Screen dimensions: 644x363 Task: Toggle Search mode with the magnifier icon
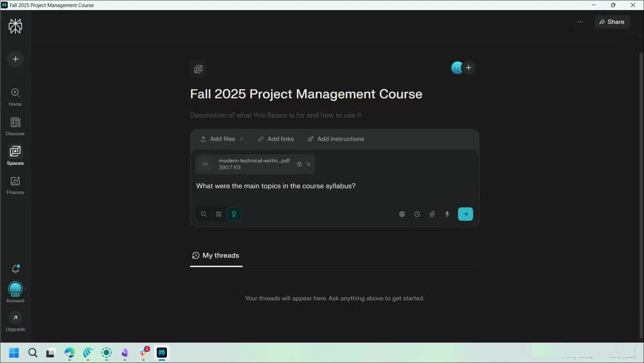[x=204, y=214]
